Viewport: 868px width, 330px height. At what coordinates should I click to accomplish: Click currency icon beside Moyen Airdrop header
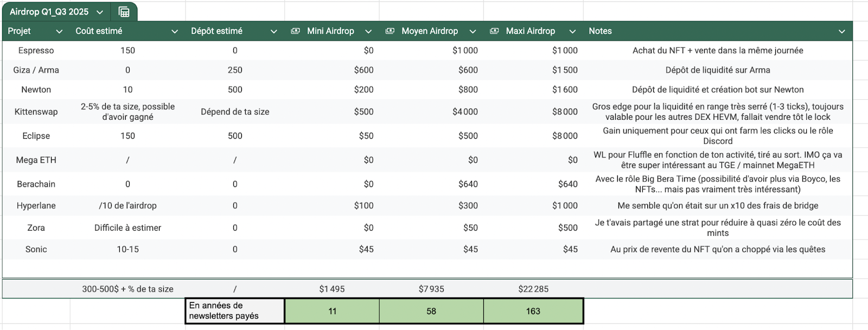(x=390, y=31)
